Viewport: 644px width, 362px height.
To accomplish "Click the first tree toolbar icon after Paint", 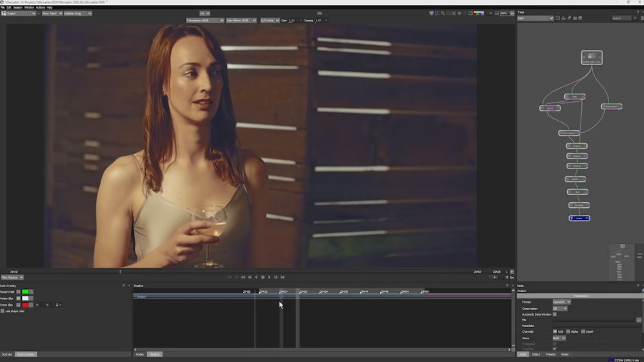I will tap(557, 18).
